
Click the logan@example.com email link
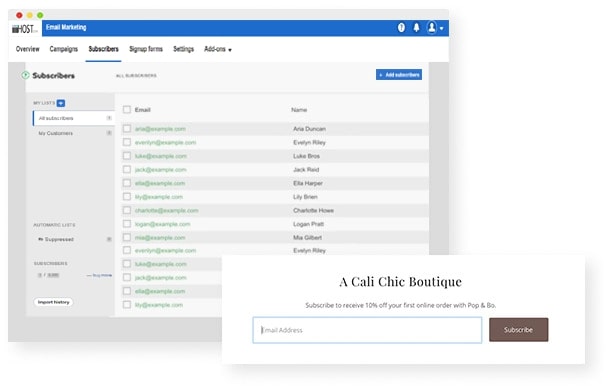pos(163,224)
